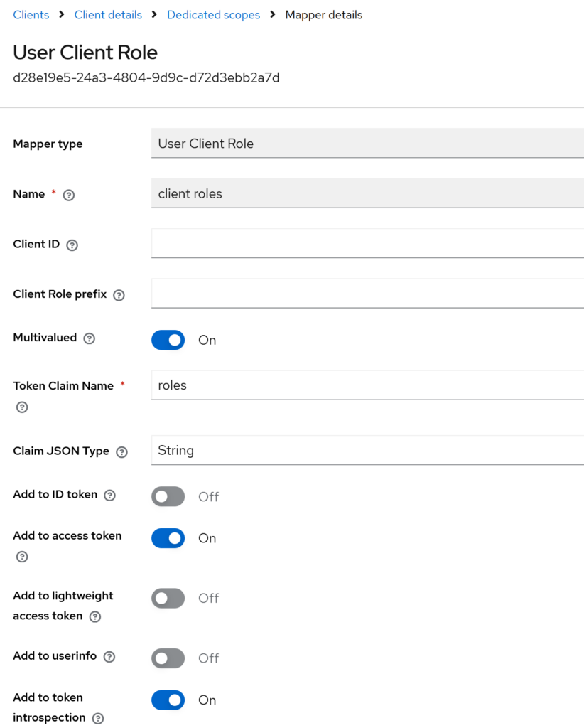
Task: Click help icon for Add to token introspection
Action: tap(98, 719)
